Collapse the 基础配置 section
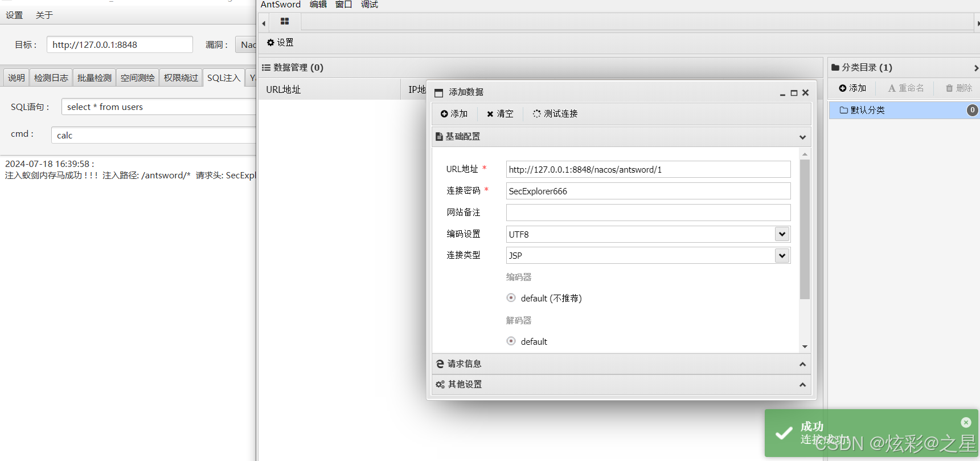 click(802, 137)
